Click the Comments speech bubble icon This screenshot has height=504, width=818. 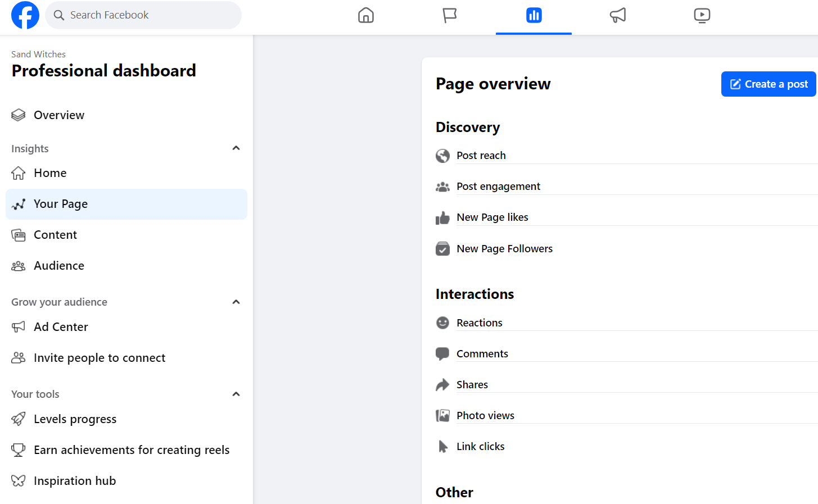[442, 353]
